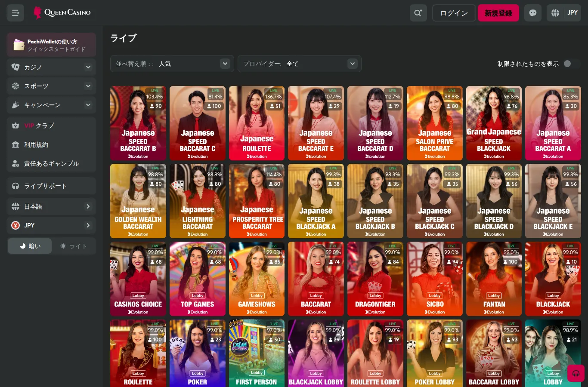This screenshot has width=588, height=387.
Task: Open First Person lobby tile
Action: [257, 353]
